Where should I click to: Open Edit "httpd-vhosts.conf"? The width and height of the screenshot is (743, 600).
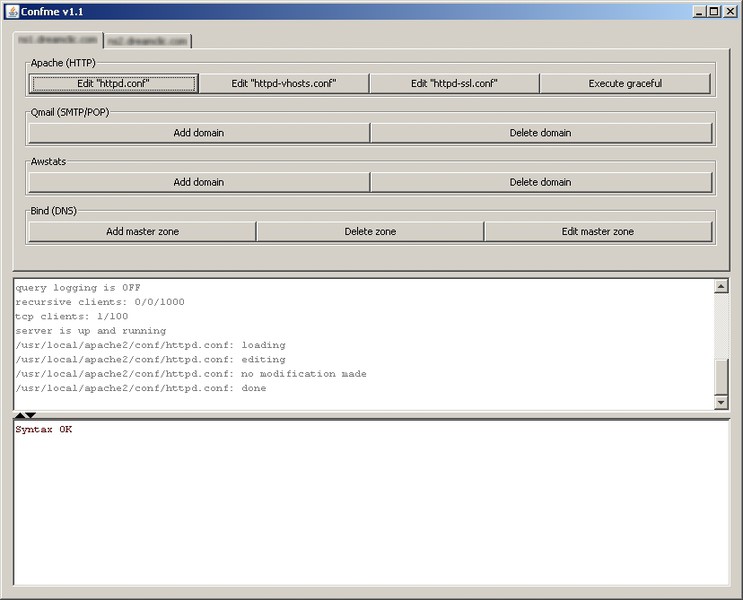click(284, 83)
